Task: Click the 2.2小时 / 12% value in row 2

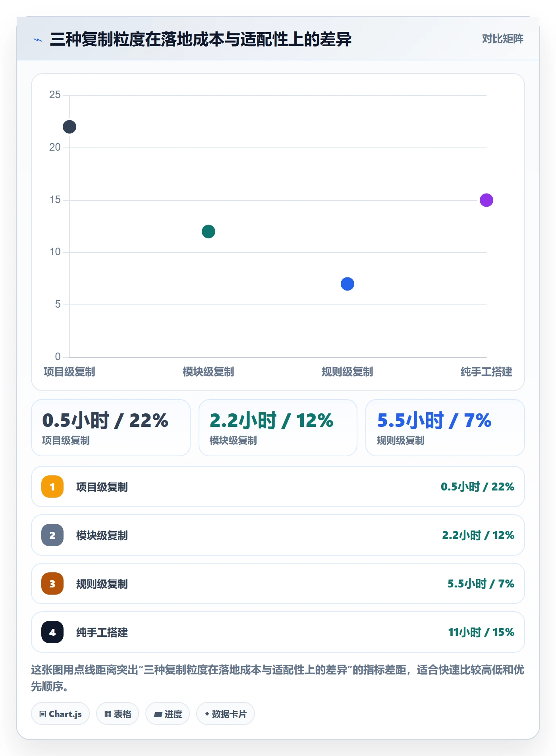Action: click(478, 535)
